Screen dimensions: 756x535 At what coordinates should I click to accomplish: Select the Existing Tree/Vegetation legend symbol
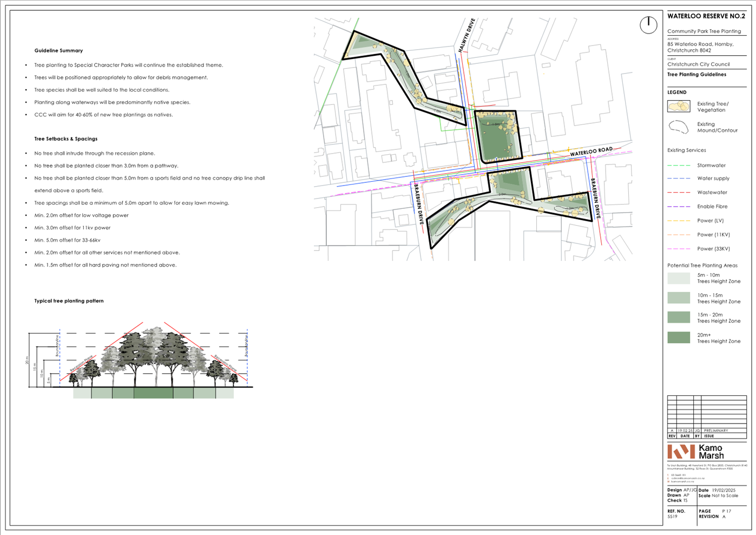coord(679,107)
